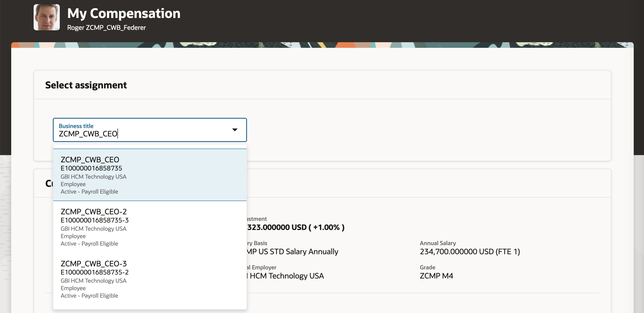Click the Annual Salary value 234,700.000000 USD
The height and width of the screenshot is (313, 644).
[470, 252]
